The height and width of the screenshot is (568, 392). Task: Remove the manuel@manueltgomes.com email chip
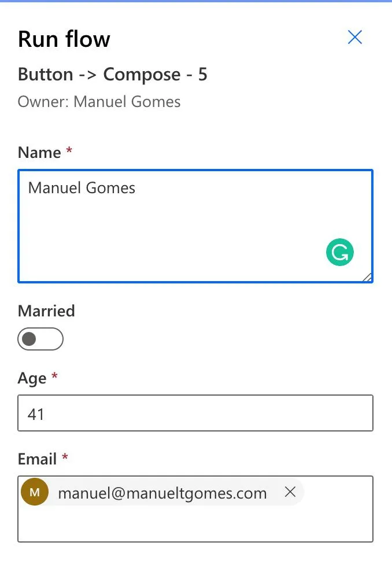(x=290, y=492)
